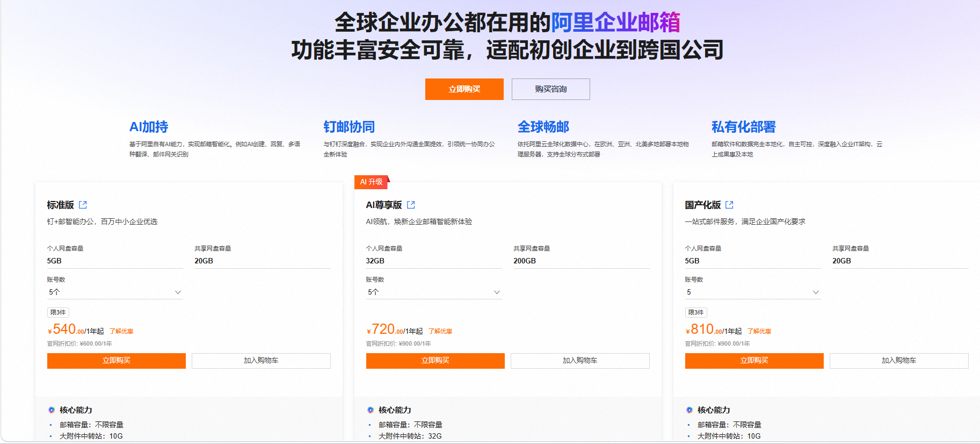
Task: Click the 钉邮协同 feature heading
Action: click(349, 127)
